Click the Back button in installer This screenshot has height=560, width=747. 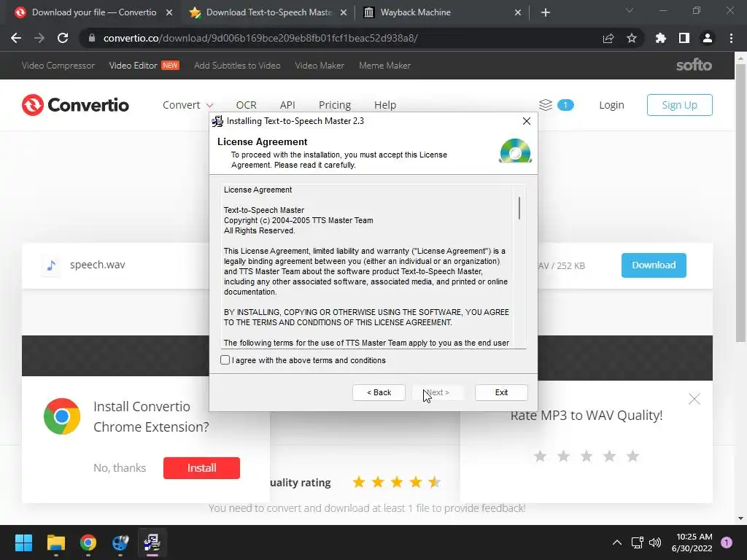pos(379,392)
